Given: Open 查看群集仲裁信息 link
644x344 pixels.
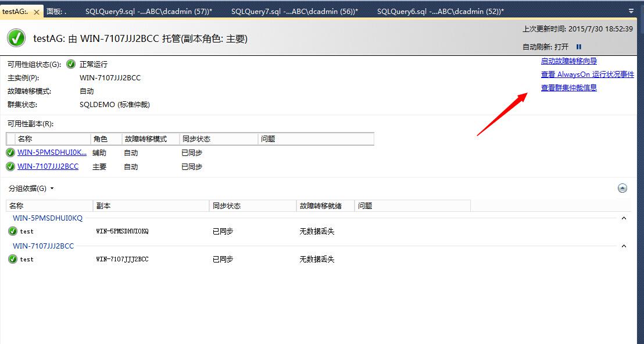Looking at the screenshot, I should click(568, 87).
